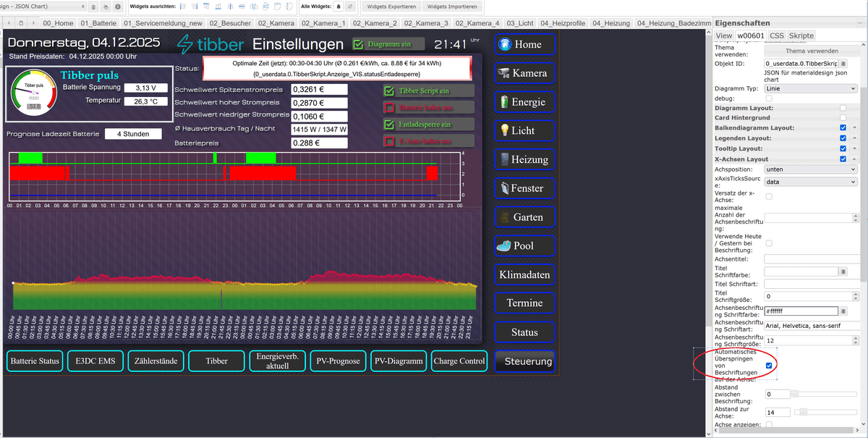868x438 pixels.
Task: Expand the Legenden Layout section arrow
Action: pos(854,138)
